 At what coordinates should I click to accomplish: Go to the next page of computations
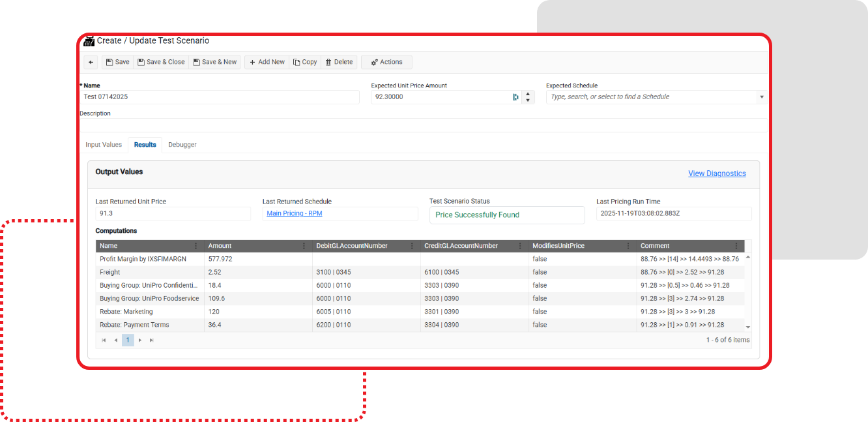(x=140, y=340)
